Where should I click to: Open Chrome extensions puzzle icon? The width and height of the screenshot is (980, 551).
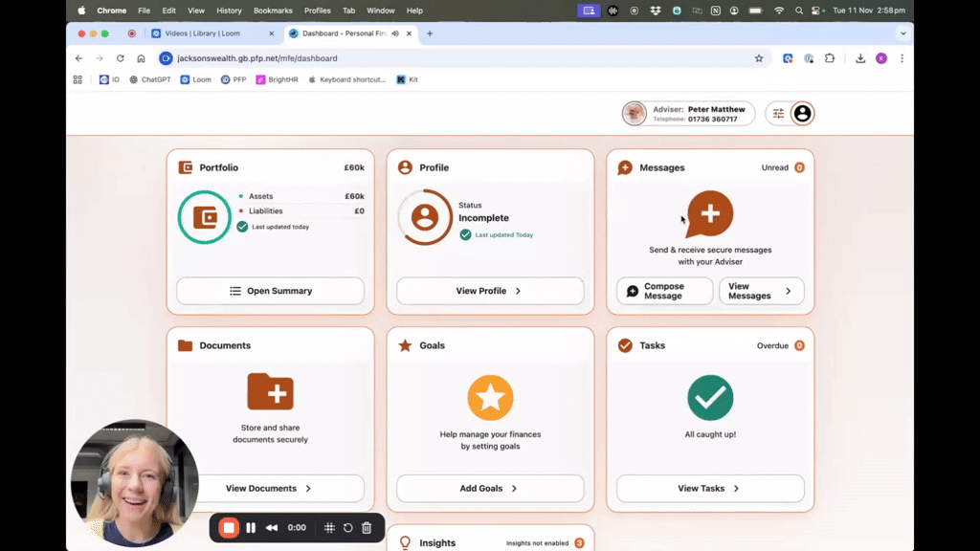(x=830, y=58)
